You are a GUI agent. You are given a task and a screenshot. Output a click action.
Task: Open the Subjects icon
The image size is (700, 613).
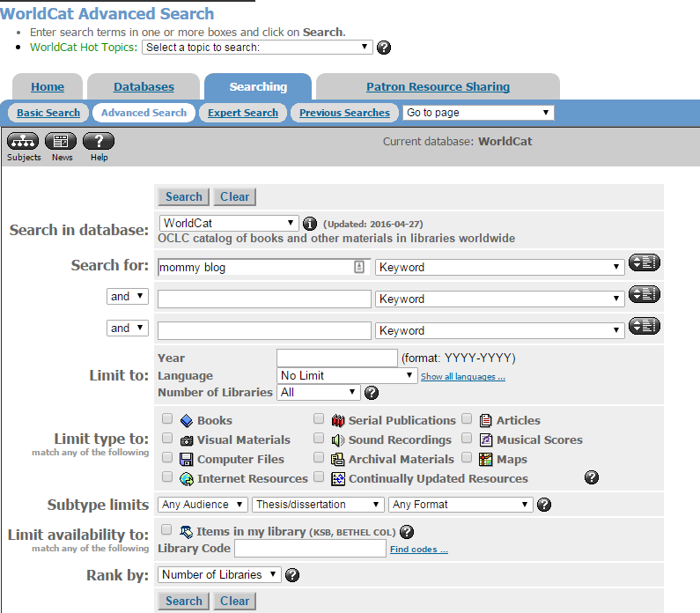23,141
